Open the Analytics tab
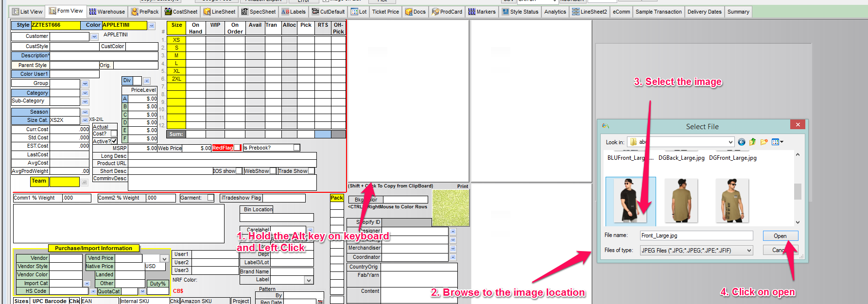 click(x=555, y=12)
